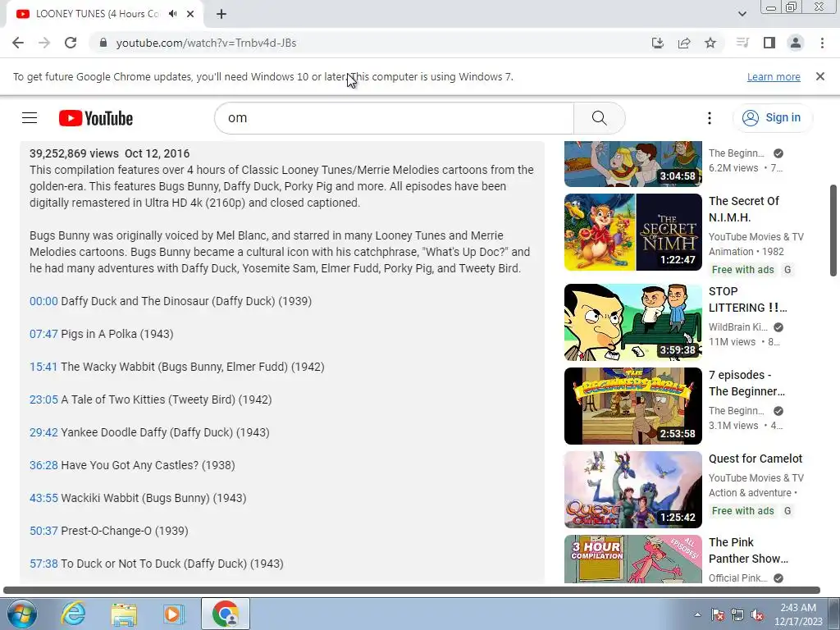Viewport: 840px width, 630px height.
Task: Toggle Chrome side panel
Action: point(769,43)
